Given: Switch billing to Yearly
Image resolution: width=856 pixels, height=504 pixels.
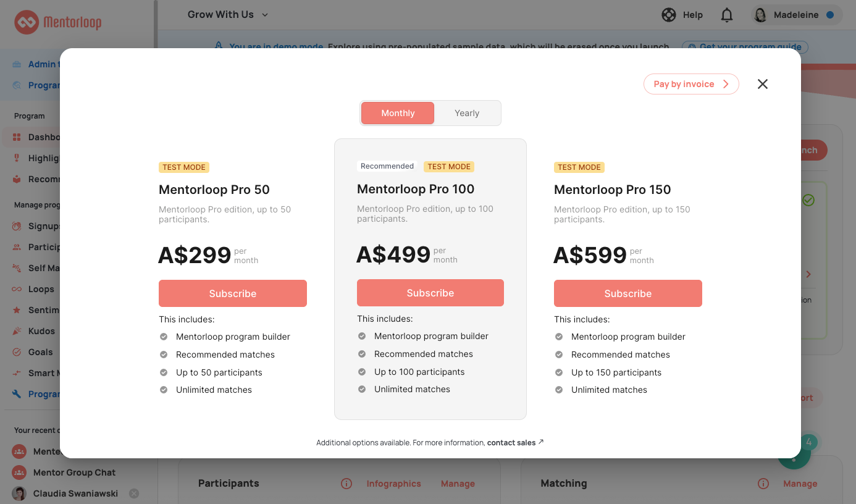Looking at the screenshot, I should 467,113.
